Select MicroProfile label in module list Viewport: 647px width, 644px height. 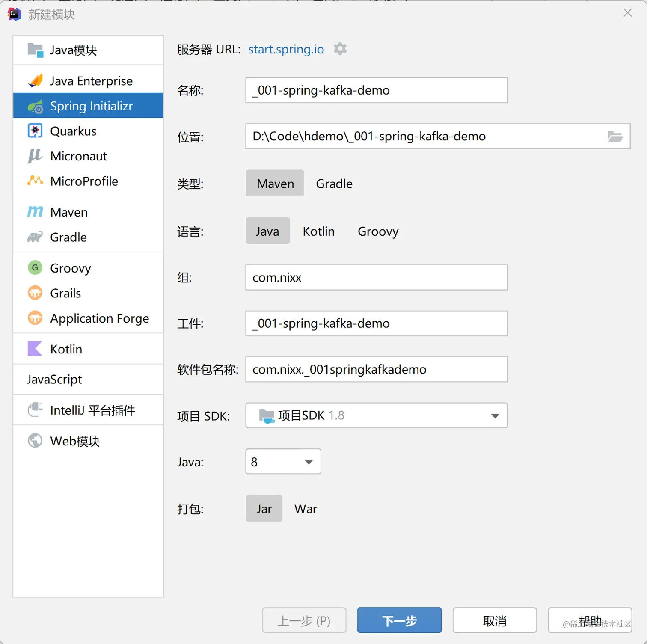coord(84,181)
